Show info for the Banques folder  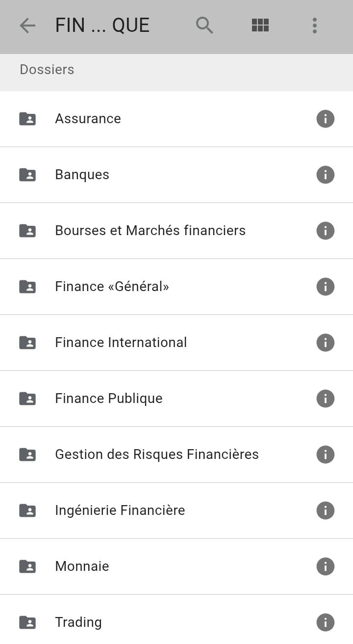326,175
